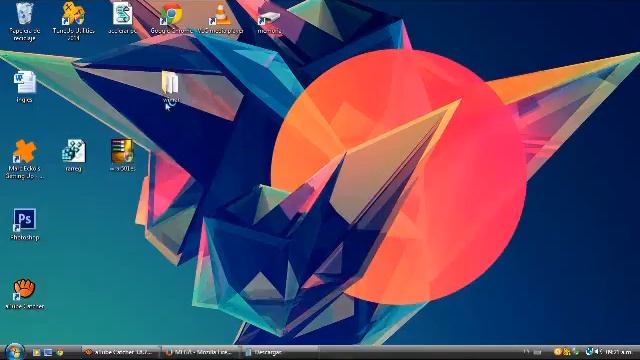The width and height of the screenshot is (640, 360).
Task: Open the Windows Start orb
Action: [15, 352]
